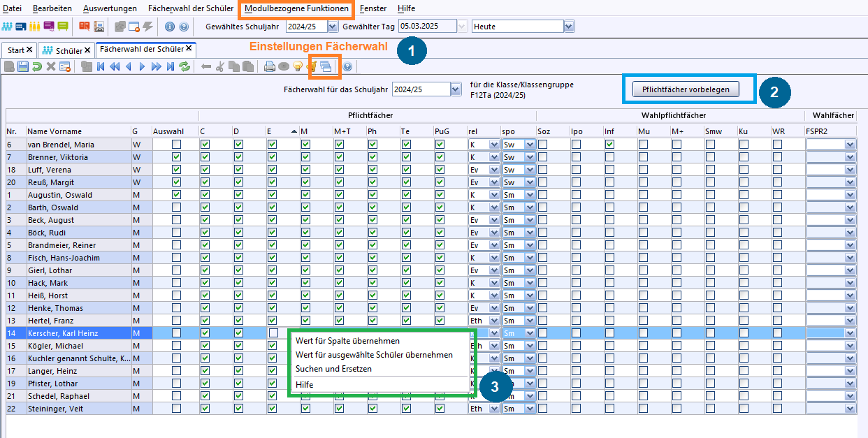Toggle Mu checkbox for Beck, August
868x438 pixels.
tap(643, 219)
